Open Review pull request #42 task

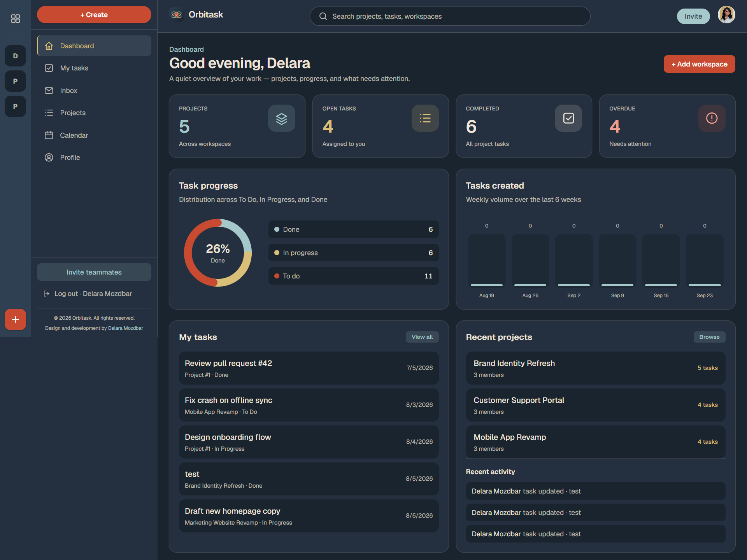click(309, 368)
